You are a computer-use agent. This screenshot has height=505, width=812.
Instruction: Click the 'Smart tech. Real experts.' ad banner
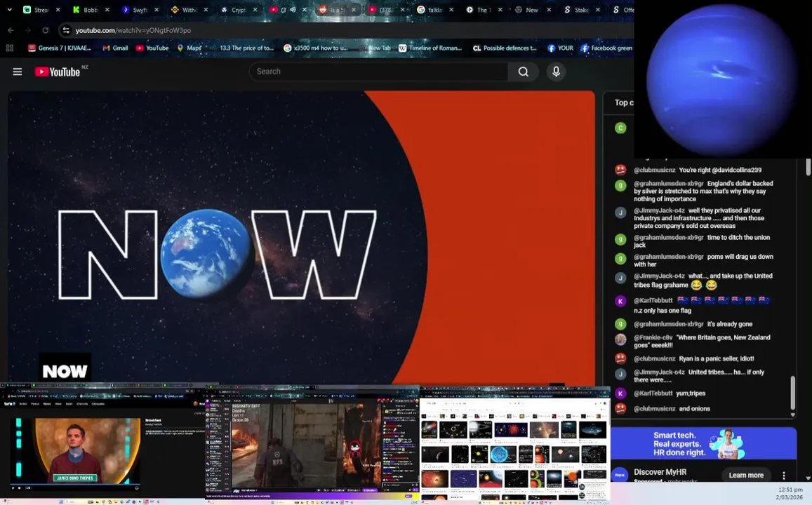click(703, 443)
